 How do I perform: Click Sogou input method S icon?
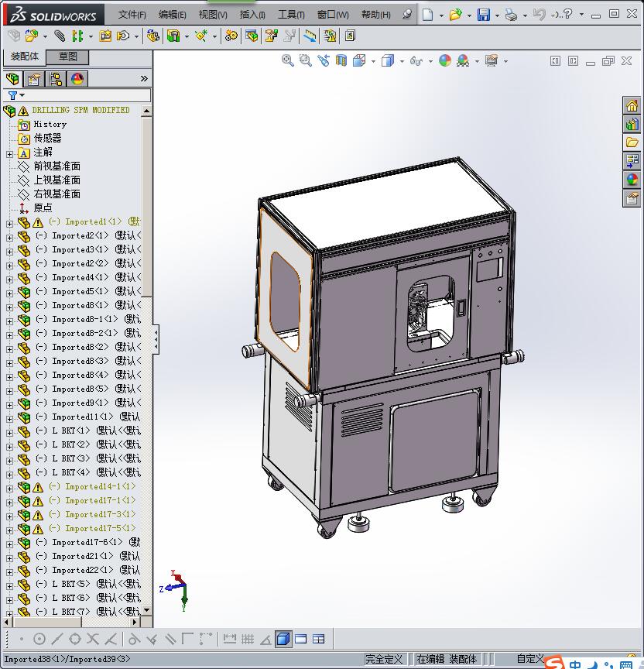point(554,663)
